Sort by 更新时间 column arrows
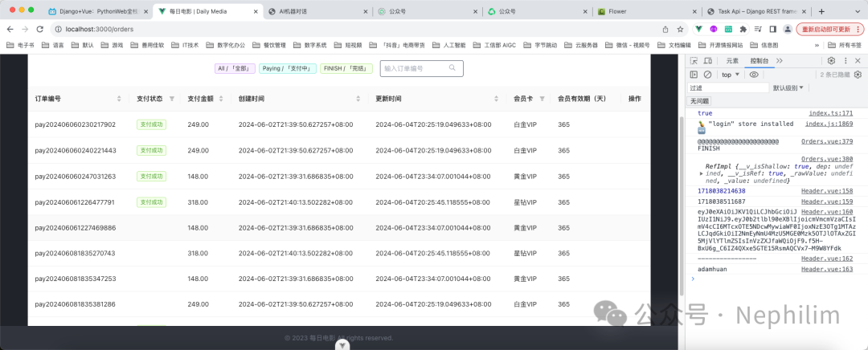The image size is (868, 350). point(496,99)
